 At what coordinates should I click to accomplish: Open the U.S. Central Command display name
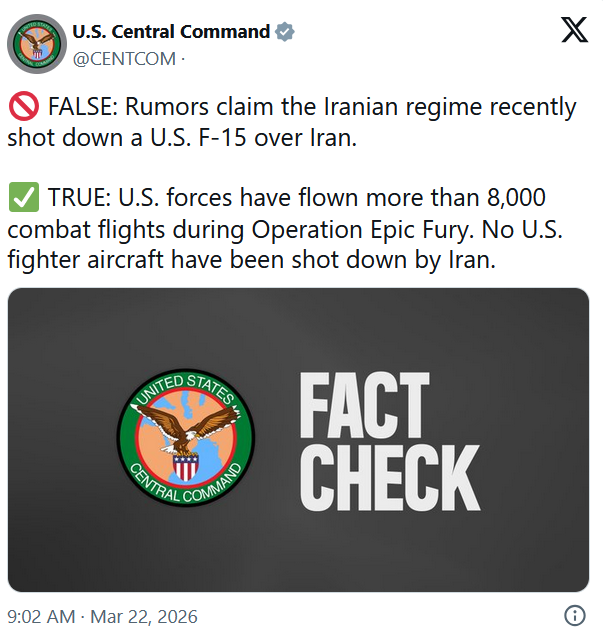(x=171, y=32)
